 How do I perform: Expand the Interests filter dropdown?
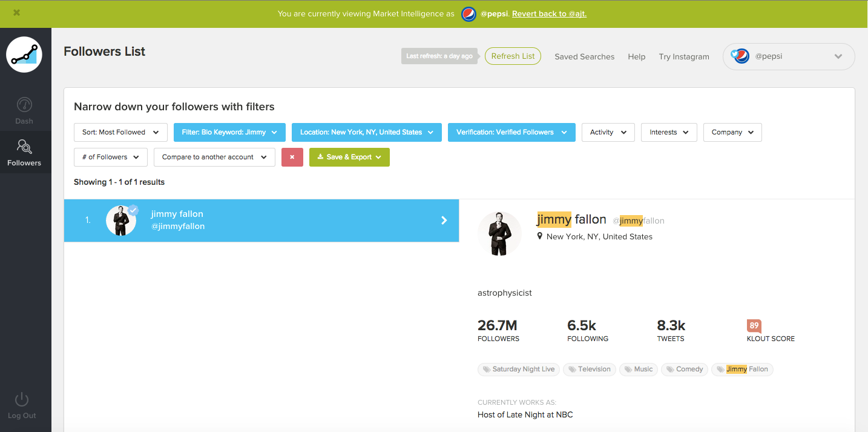point(669,132)
